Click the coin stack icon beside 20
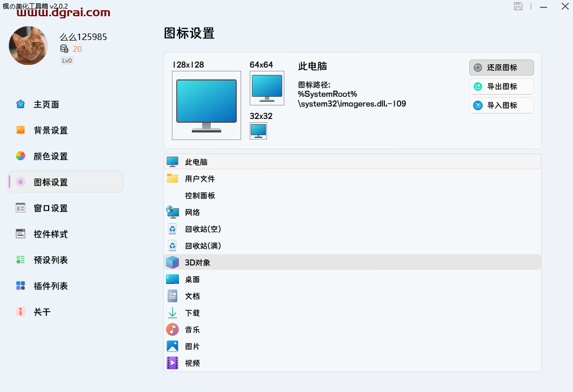Screen dimensions: 573x392 point(64,49)
